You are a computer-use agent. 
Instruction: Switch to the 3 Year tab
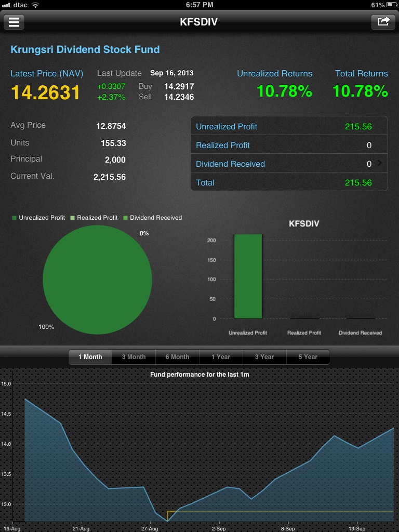(x=264, y=357)
